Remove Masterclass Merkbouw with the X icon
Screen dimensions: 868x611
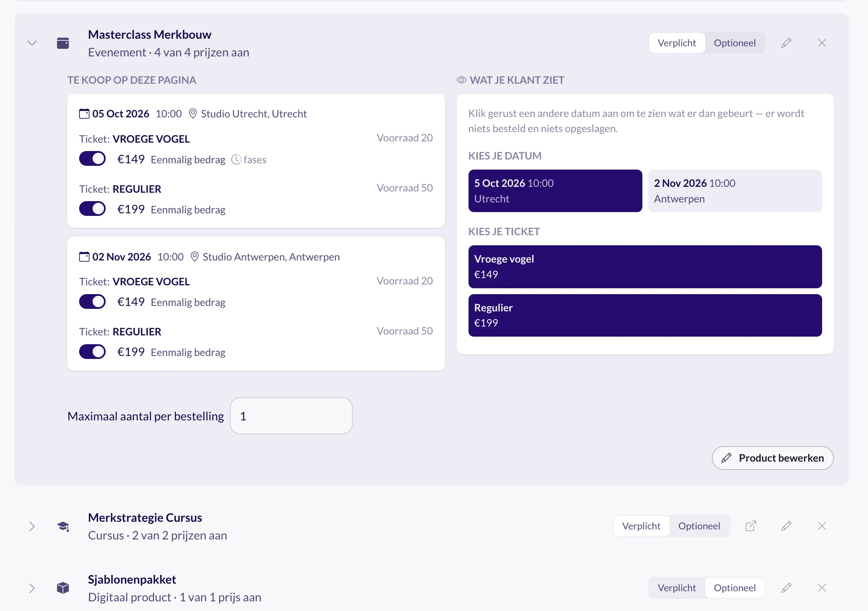tap(822, 43)
